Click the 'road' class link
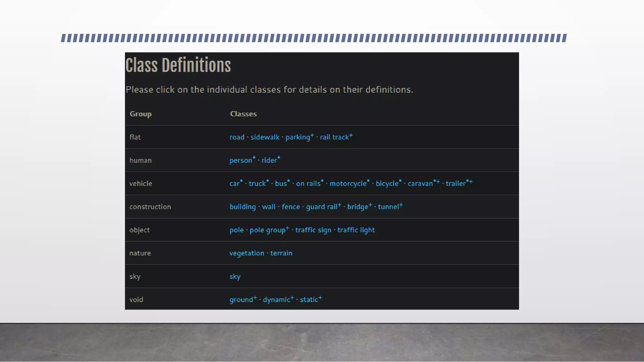This screenshot has height=362, width=644. coord(237,137)
